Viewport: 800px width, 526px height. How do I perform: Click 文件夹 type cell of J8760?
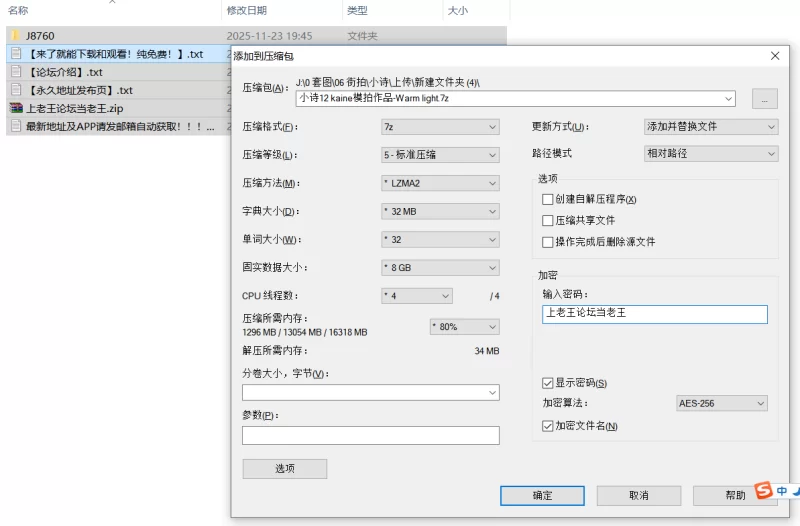click(362, 36)
